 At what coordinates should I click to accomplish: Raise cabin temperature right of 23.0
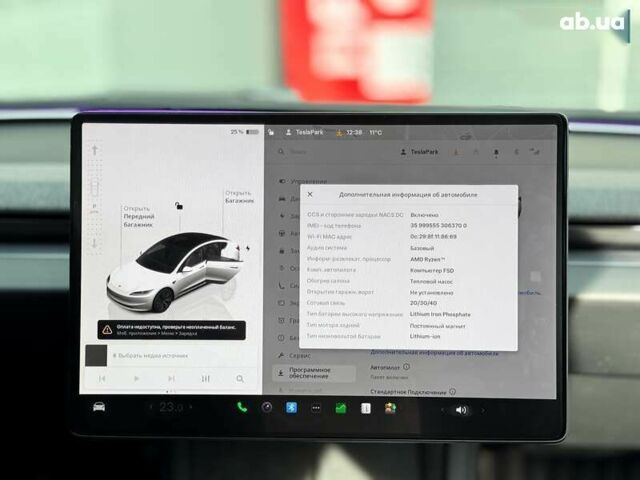pyautogui.click(x=190, y=407)
